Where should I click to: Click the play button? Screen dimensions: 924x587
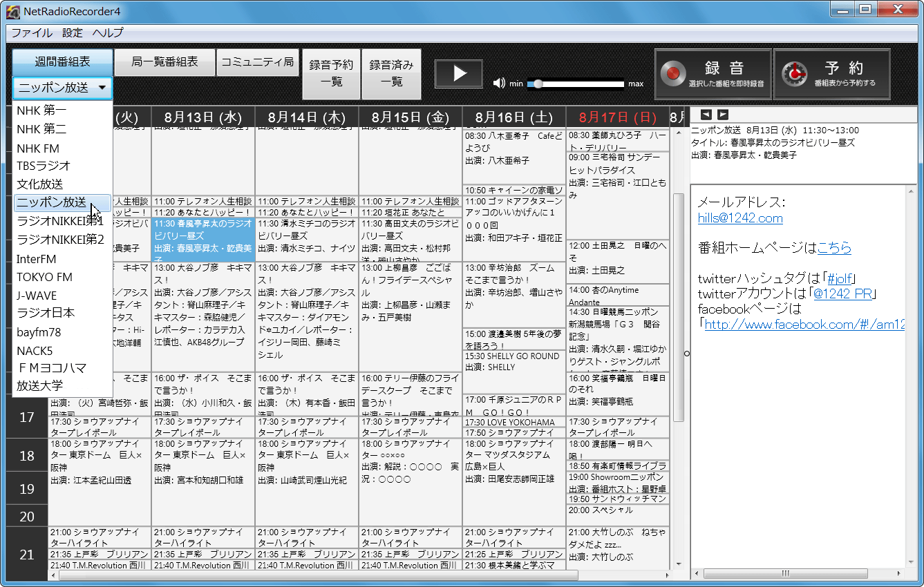[460, 74]
